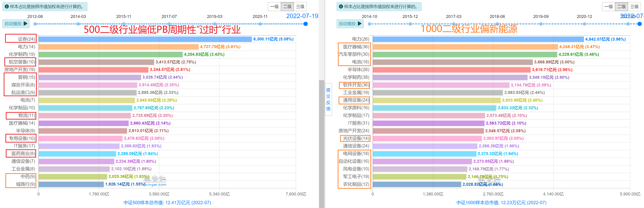Click the 医疗器械(36) orange bar
Viewport: 644px width, 208px height.
click(x=465, y=47)
